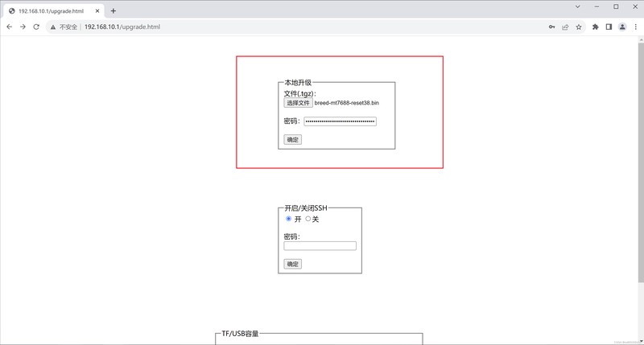Focus the address bar URL
This screenshot has height=345, width=644.
click(x=122, y=27)
